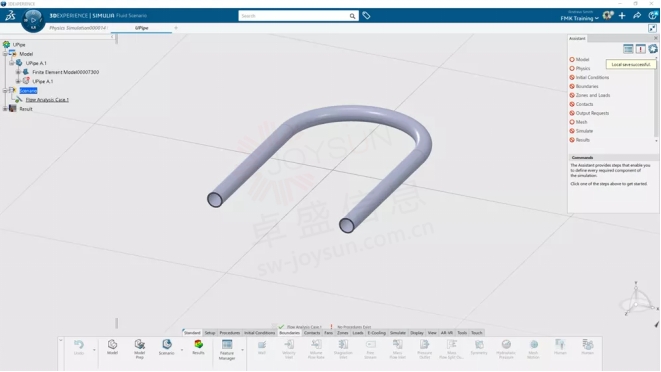
Task: Collapse the Model tree node
Action: (5, 54)
